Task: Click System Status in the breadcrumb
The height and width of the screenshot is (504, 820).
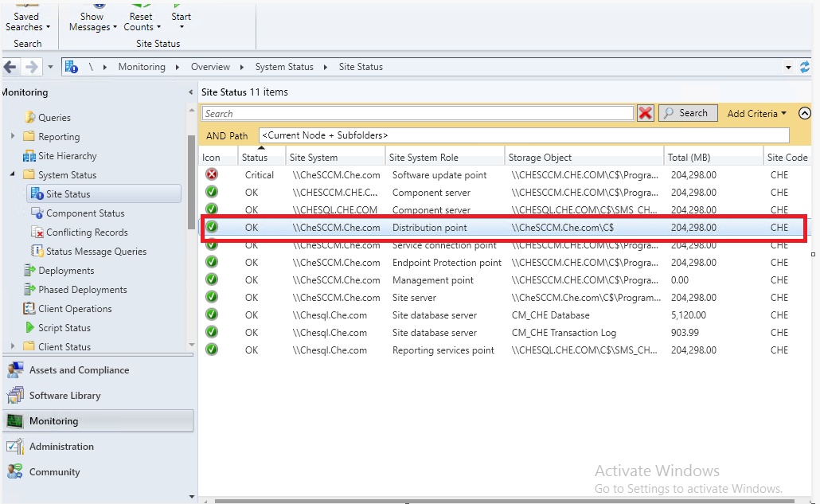Action: point(284,67)
